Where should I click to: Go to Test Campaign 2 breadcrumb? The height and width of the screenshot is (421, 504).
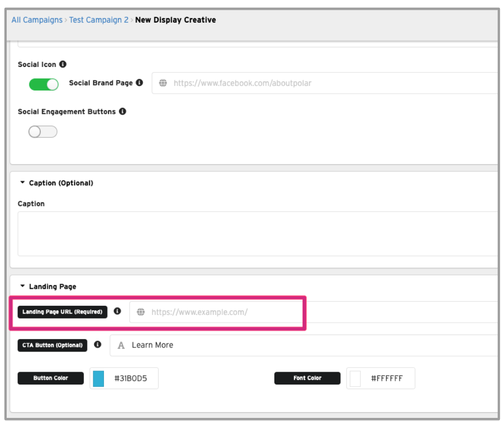point(99,20)
